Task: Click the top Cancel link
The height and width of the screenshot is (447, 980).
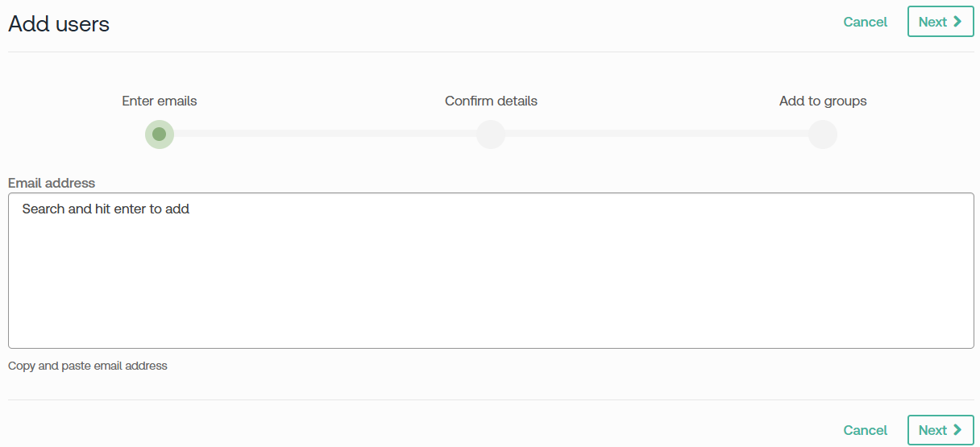Action: pyautogui.click(x=865, y=22)
